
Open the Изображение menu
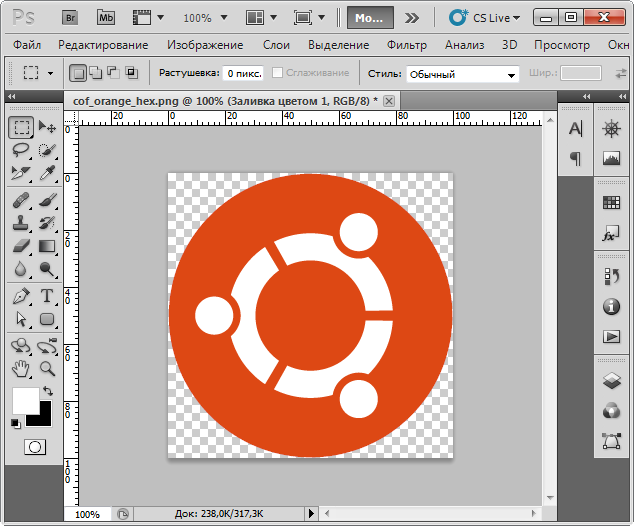click(x=205, y=45)
